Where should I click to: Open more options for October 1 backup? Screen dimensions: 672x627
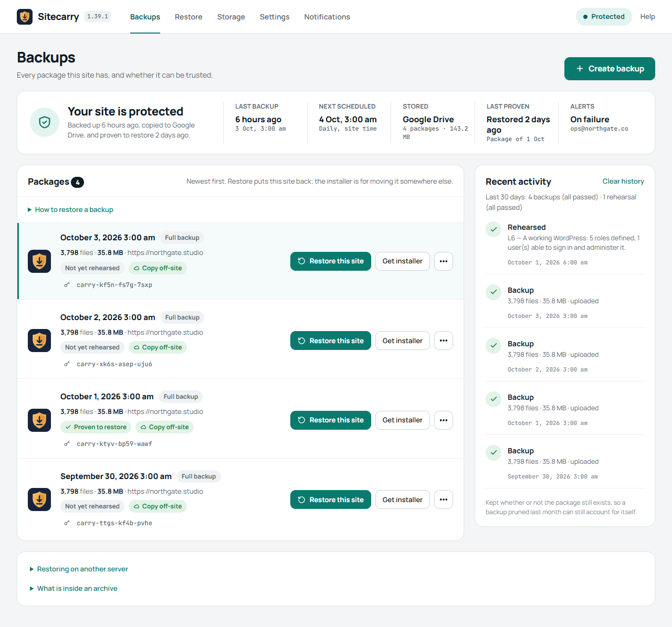(444, 420)
